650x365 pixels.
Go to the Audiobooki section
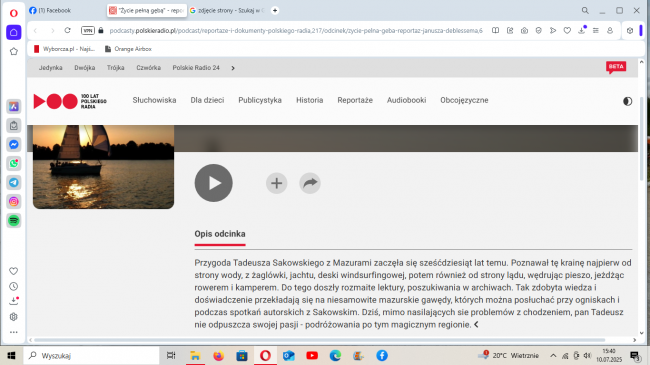(x=406, y=100)
